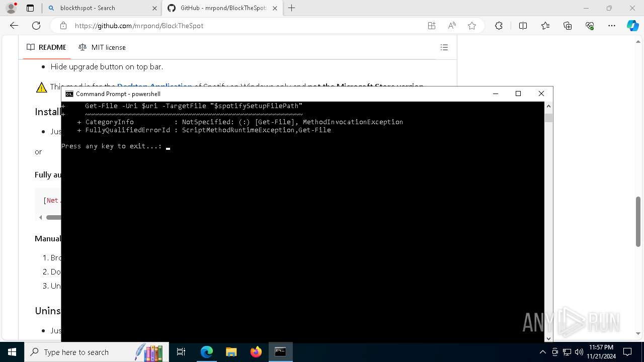644x362 pixels.
Task: Click the Command Prompt title bar icon
Action: click(x=69, y=94)
